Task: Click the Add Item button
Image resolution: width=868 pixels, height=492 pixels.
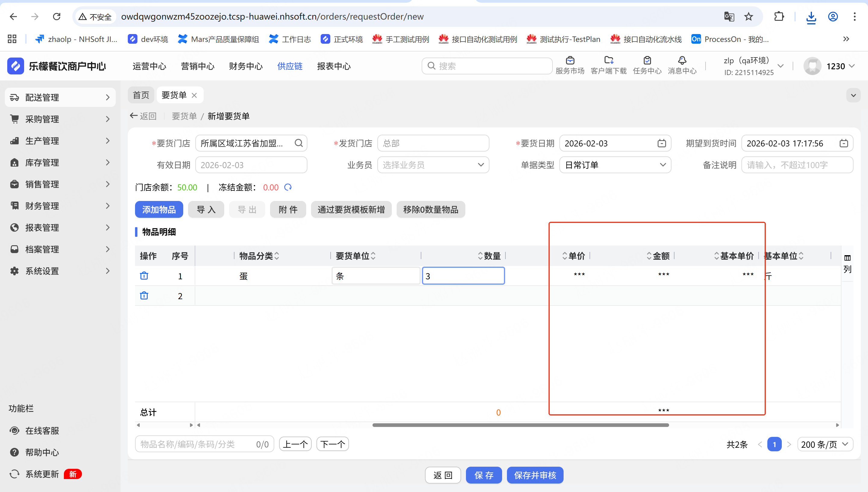Action: pyautogui.click(x=159, y=209)
